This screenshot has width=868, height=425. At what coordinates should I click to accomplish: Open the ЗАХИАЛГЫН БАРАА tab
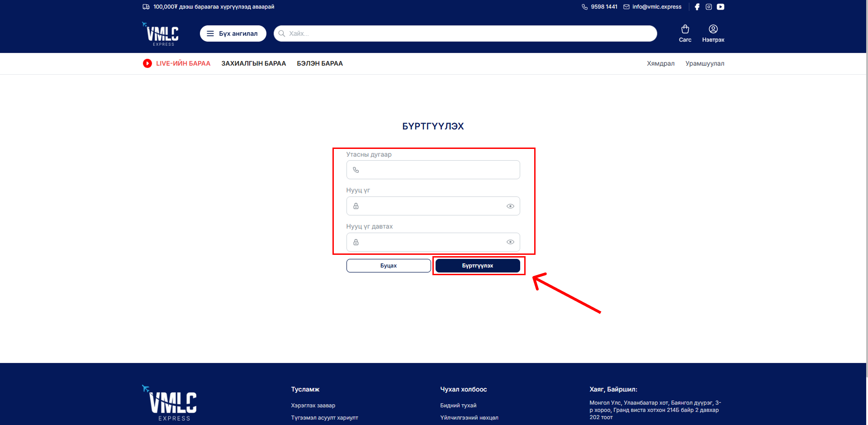253,63
